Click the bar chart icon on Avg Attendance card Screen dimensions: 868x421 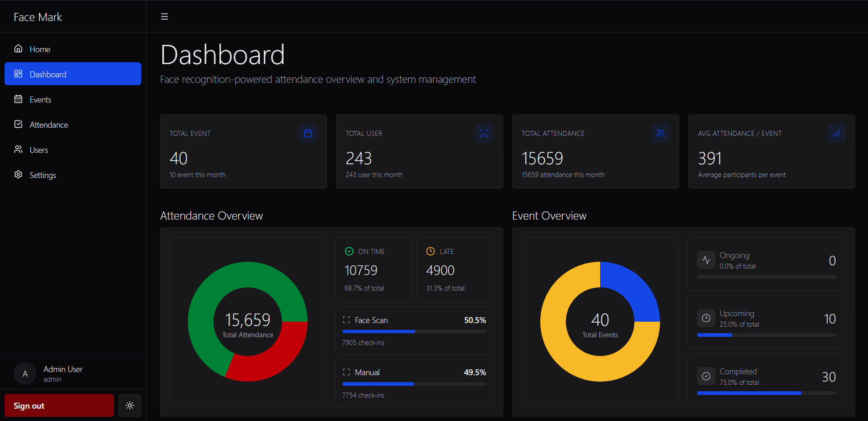coord(836,133)
